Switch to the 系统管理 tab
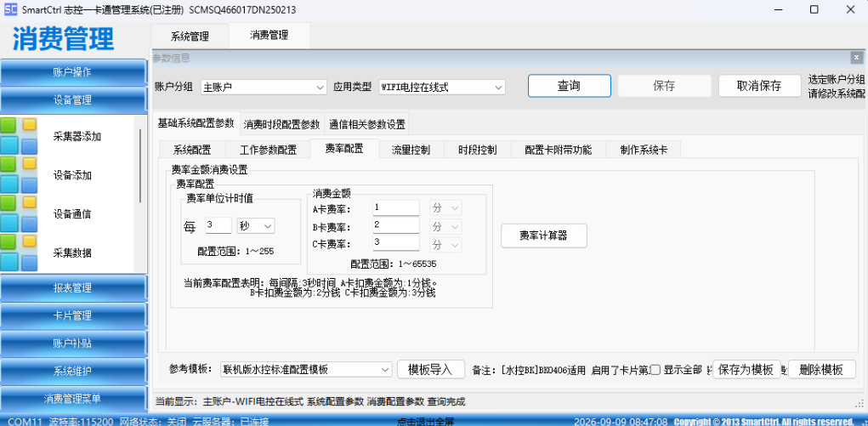868x426 pixels. point(190,37)
